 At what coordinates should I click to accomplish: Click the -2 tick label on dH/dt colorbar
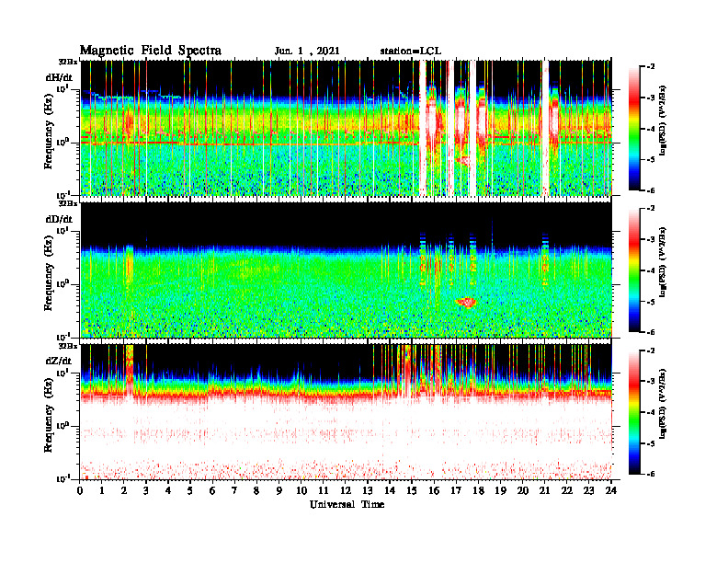[651, 67]
